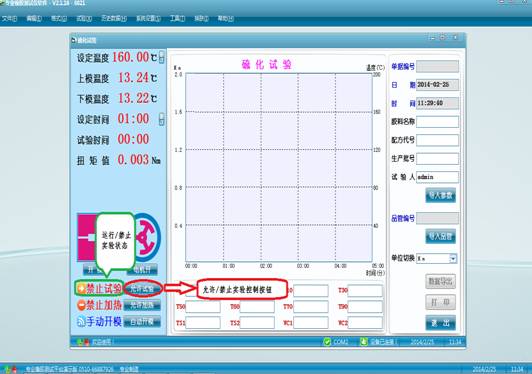Adjust the set temperature 160.00 stepper
The image size is (532, 374).
pyautogui.click(x=162, y=57)
